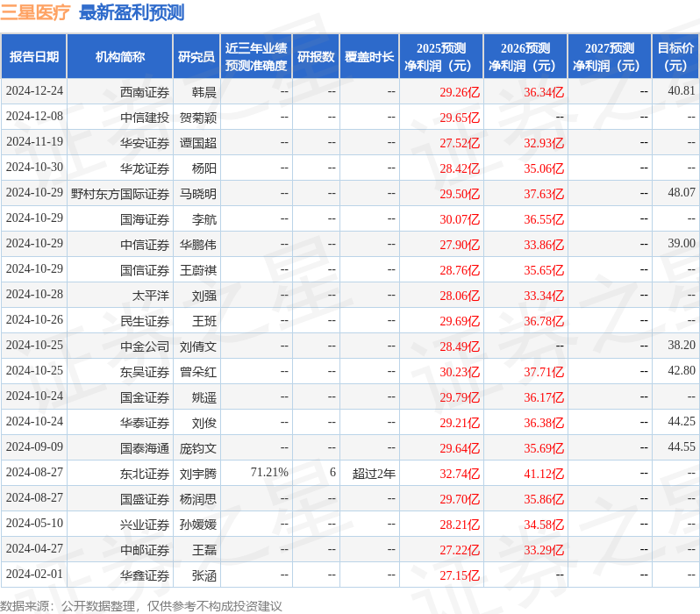The height and width of the screenshot is (614, 700).
Task: Click target price 44.55
Action: click(x=682, y=447)
